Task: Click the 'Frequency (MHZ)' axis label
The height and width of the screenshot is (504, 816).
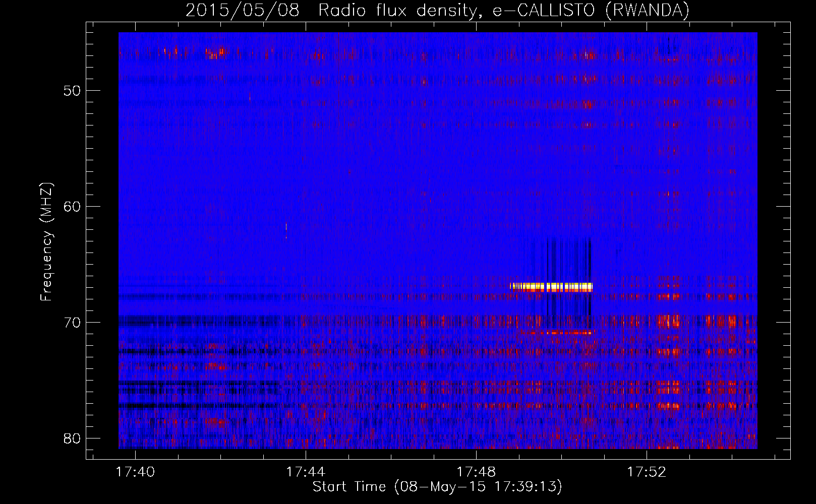Action: point(46,242)
